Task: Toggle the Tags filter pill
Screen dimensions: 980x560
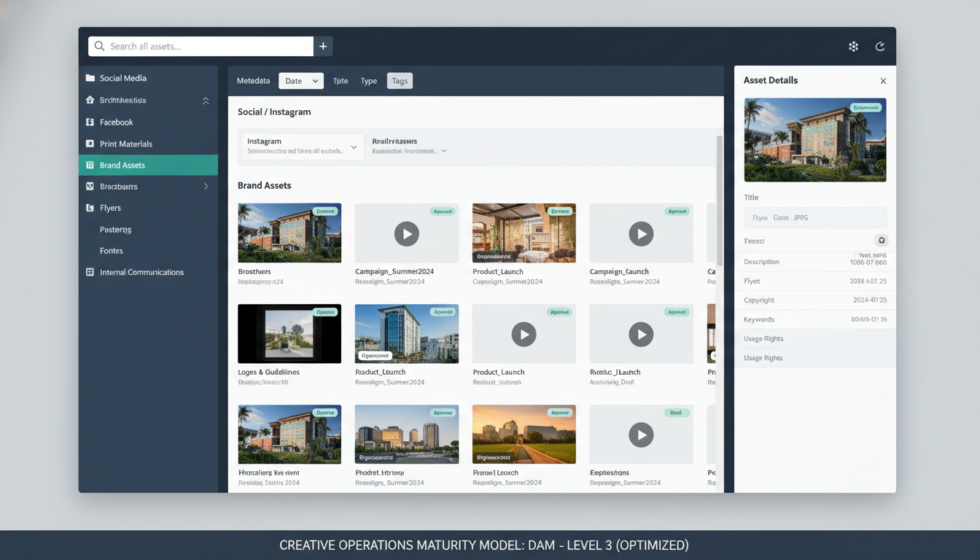Action: [x=400, y=81]
